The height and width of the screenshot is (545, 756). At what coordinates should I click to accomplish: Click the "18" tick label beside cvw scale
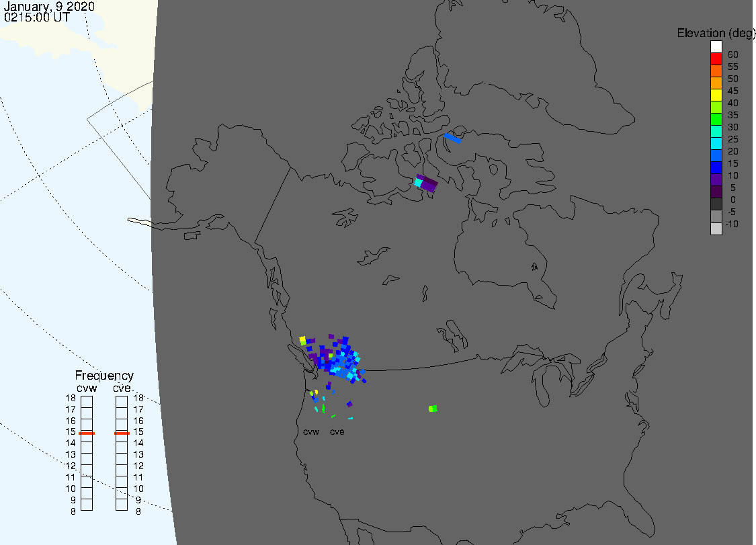[71, 398]
